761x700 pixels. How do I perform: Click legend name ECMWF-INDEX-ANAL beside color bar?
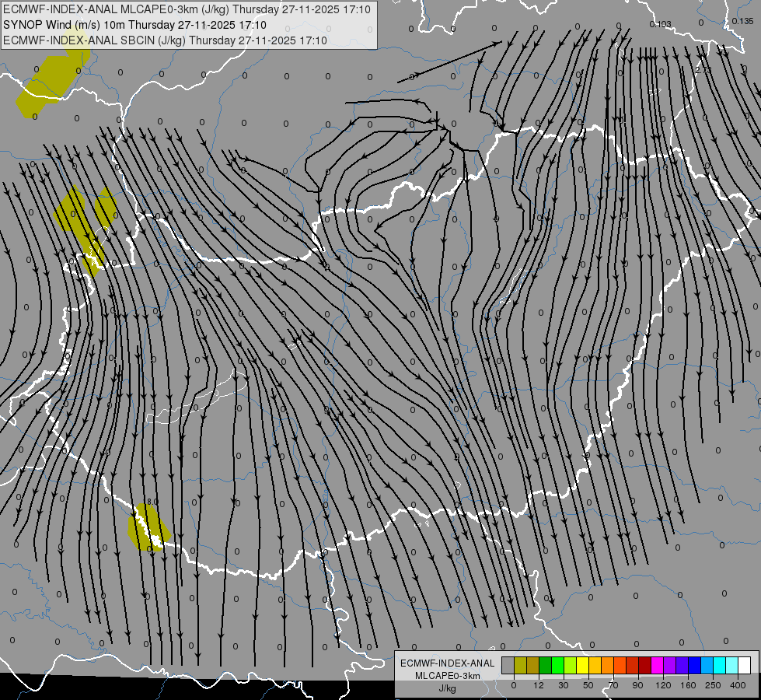pos(448,663)
